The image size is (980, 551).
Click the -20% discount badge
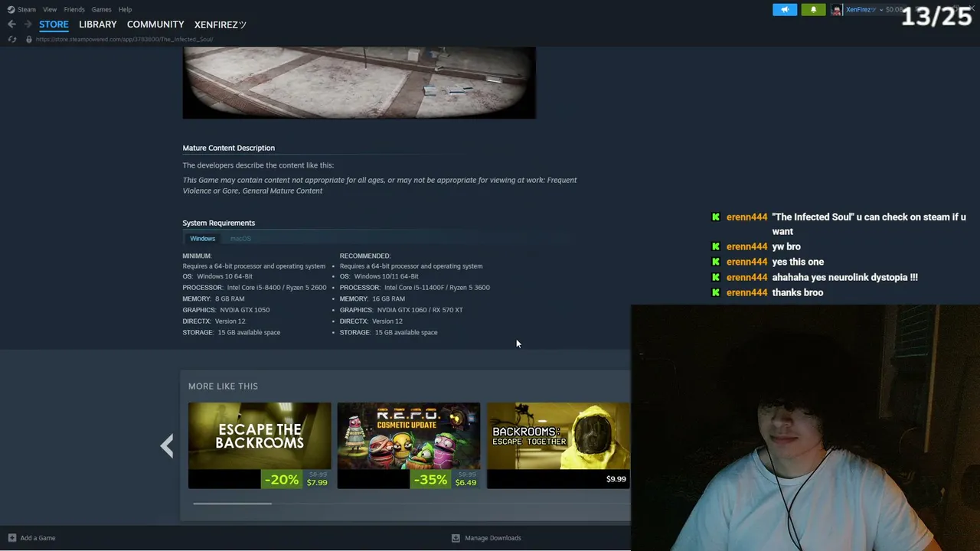[x=282, y=480]
